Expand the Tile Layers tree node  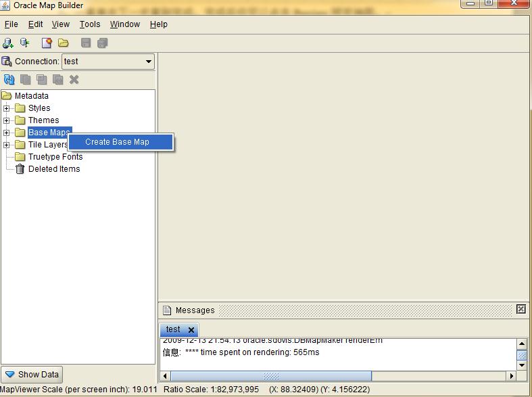[x=7, y=145]
